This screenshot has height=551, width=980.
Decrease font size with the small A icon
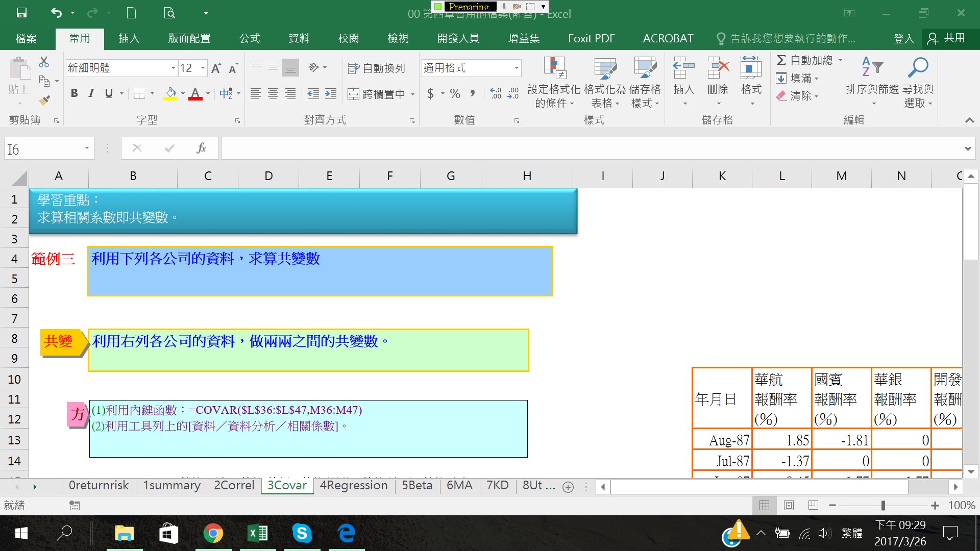pos(233,68)
